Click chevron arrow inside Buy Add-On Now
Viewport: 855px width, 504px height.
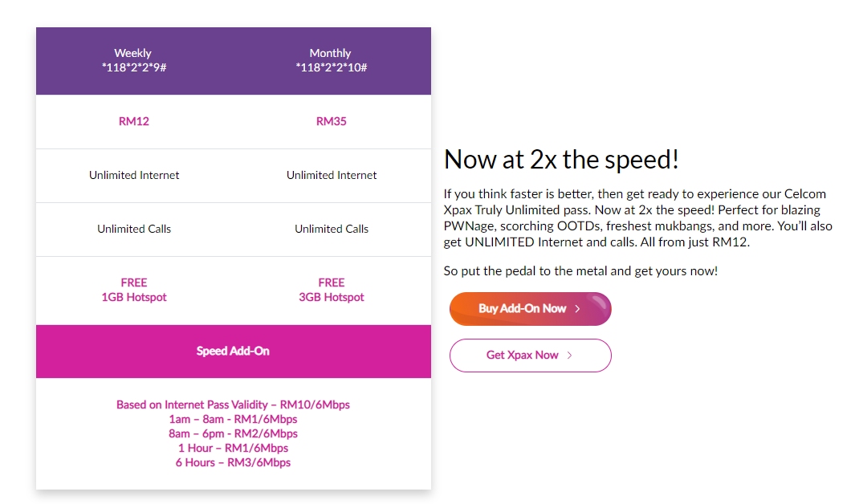pos(577,309)
